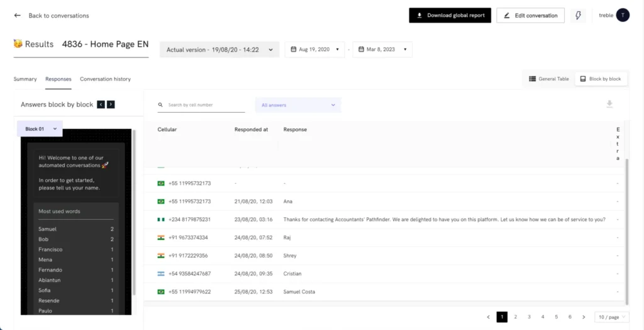The height and width of the screenshot is (330, 644).
Task: Switch to General Table view
Action: pos(548,79)
